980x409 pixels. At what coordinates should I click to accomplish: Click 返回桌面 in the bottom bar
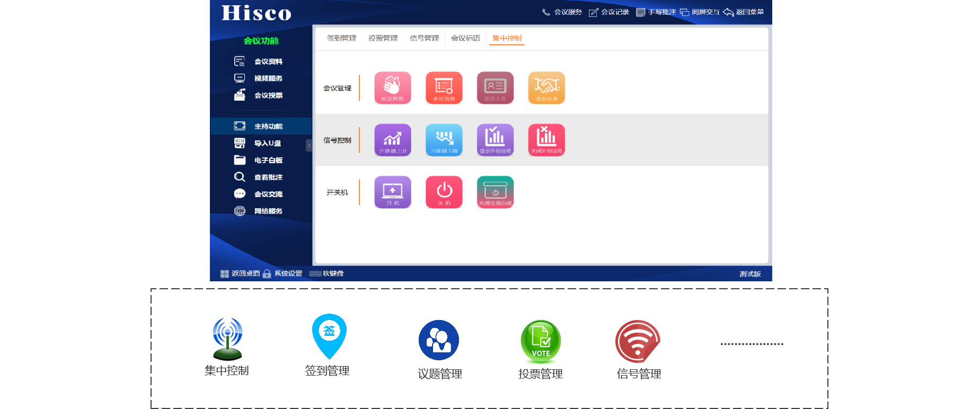(x=240, y=273)
